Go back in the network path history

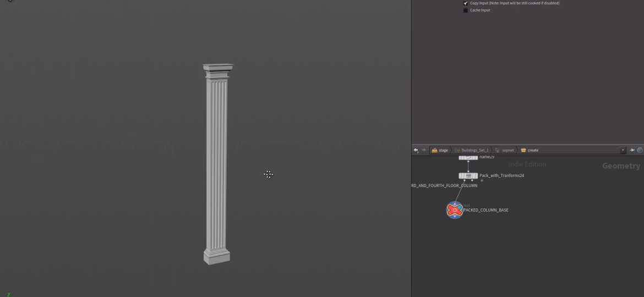416,150
